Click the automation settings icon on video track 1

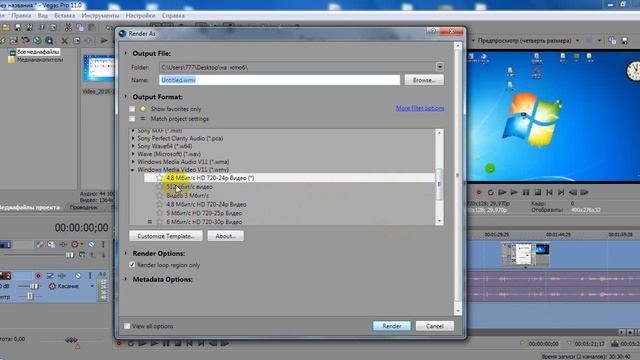tap(75, 244)
